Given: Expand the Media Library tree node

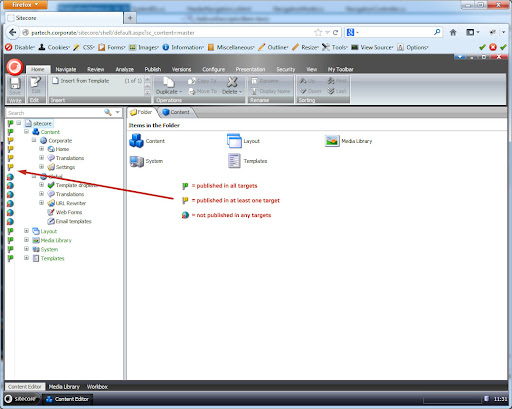Looking at the screenshot, I should click(26, 240).
